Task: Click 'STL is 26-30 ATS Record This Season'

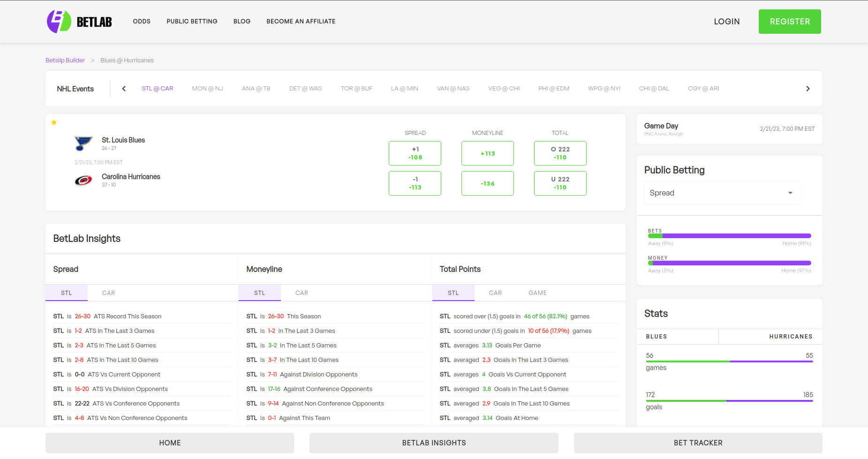Action: (142, 316)
